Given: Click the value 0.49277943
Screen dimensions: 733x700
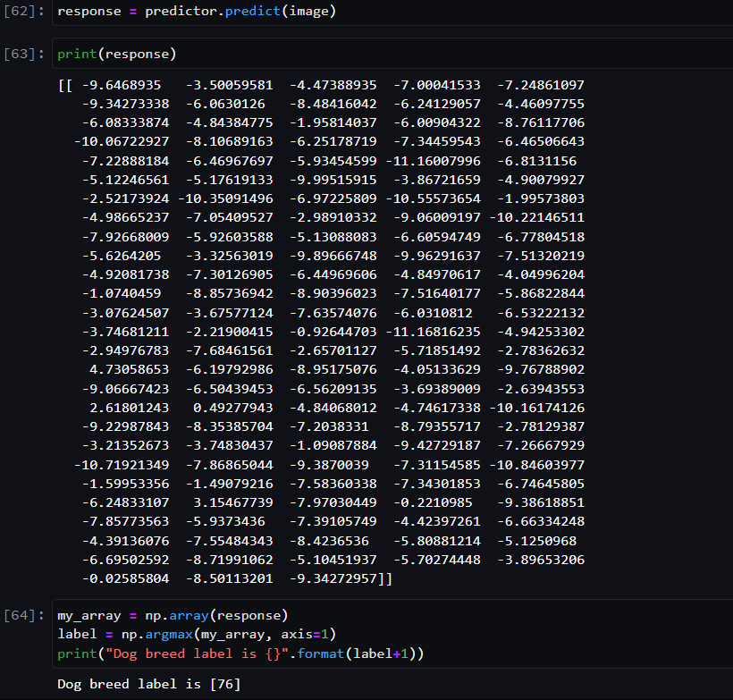Looking at the screenshot, I should (232, 408).
